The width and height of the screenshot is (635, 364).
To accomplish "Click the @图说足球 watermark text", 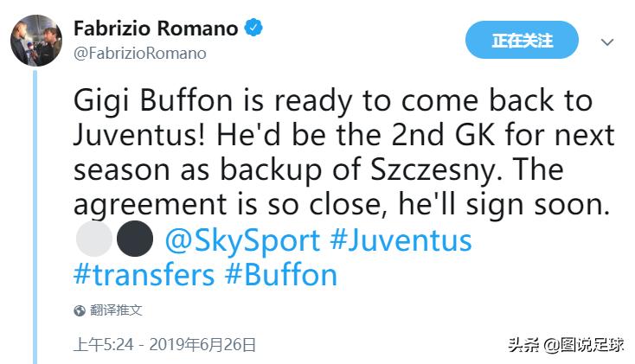I will pyautogui.click(x=583, y=346).
